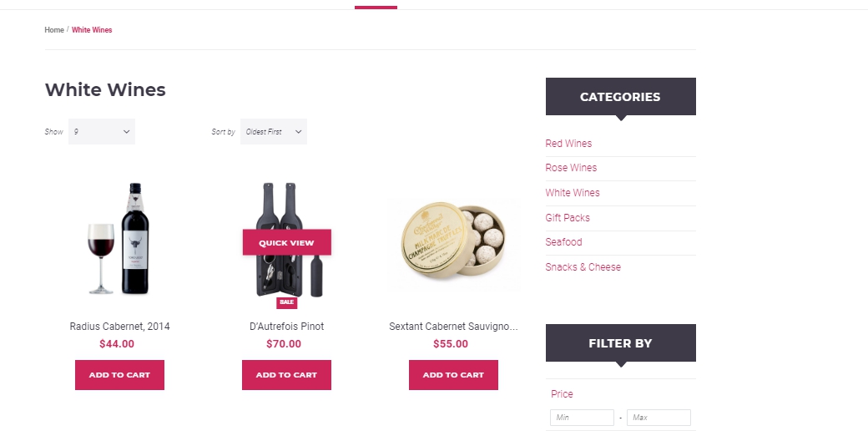Open the Seafood category
The image size is (868, 431).
coord(563,242)
